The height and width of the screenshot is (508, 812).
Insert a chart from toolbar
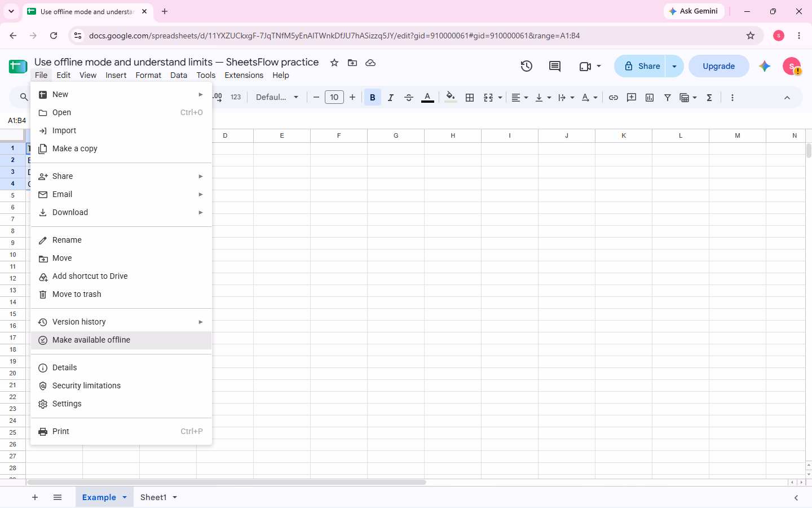click(650, 98)
